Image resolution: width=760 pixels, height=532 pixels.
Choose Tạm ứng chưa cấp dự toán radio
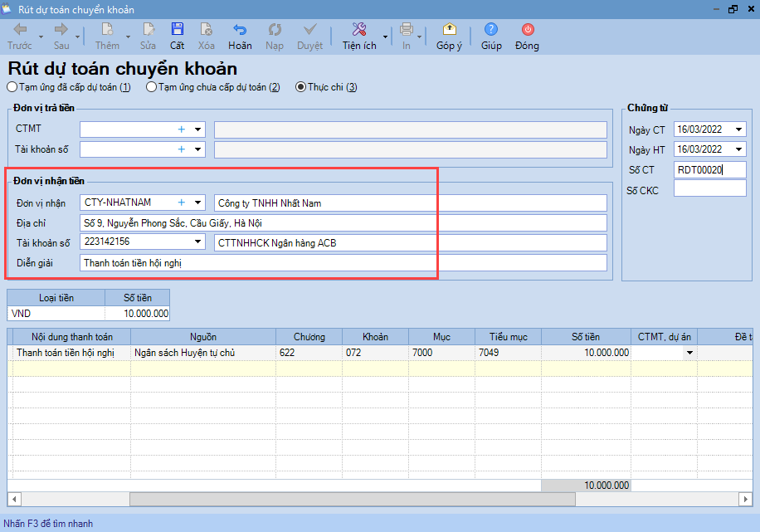pyautogui.click(x=151, y=87)
